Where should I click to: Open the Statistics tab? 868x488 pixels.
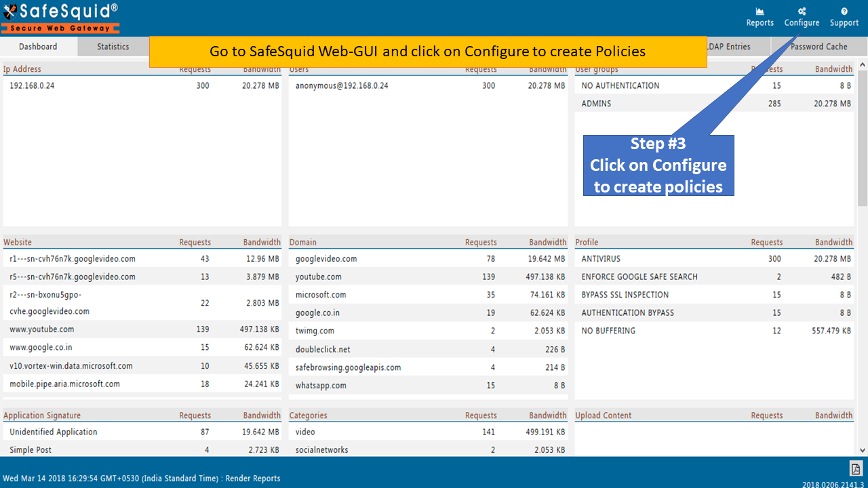click(113, 47)
